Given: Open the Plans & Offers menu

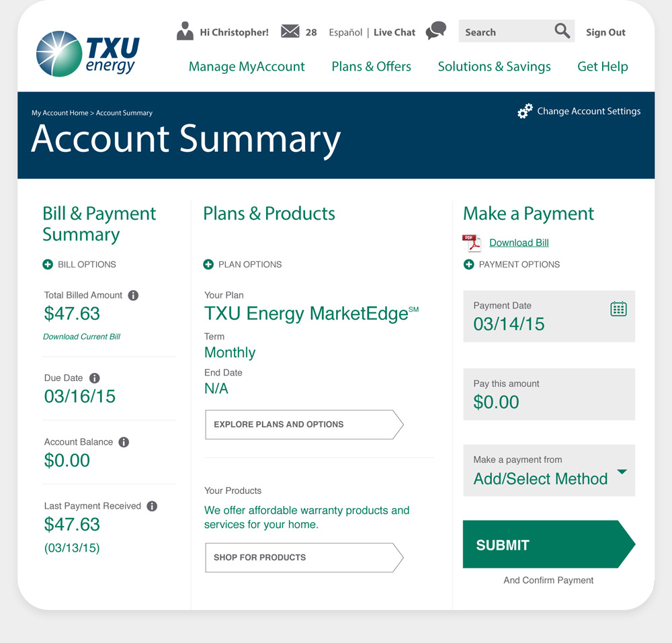Looking at the screenshot, I should tap(371, 67).
